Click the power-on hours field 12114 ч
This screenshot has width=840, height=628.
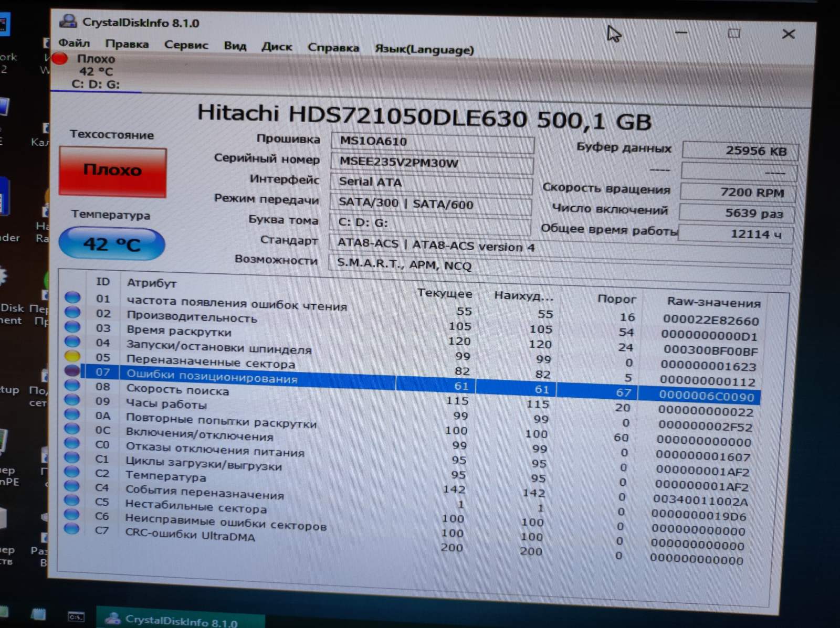pos(736,234)
